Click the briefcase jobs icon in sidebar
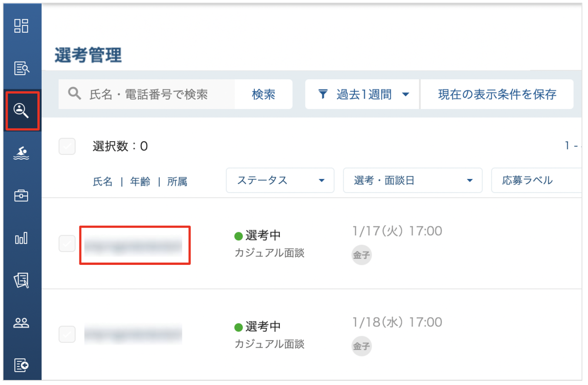The width and height of the screenshot is (588, 385). (21, 196)
